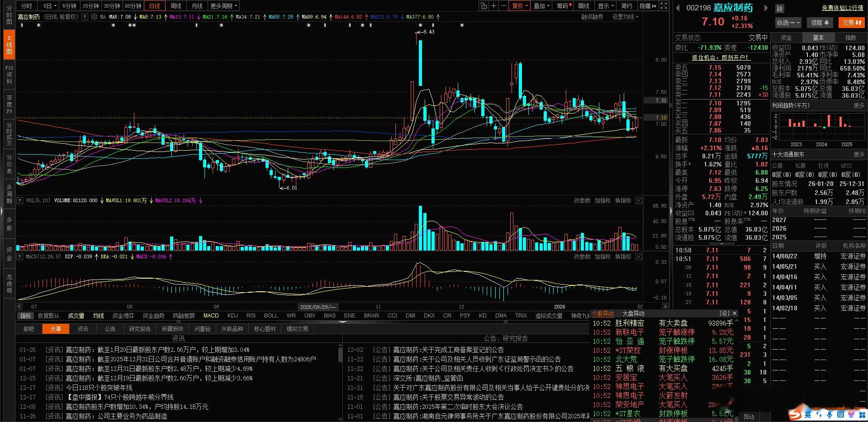Jump to latest date with double-arrow
868x422 pixels.
pyautogui.click(x=664, y=306)
